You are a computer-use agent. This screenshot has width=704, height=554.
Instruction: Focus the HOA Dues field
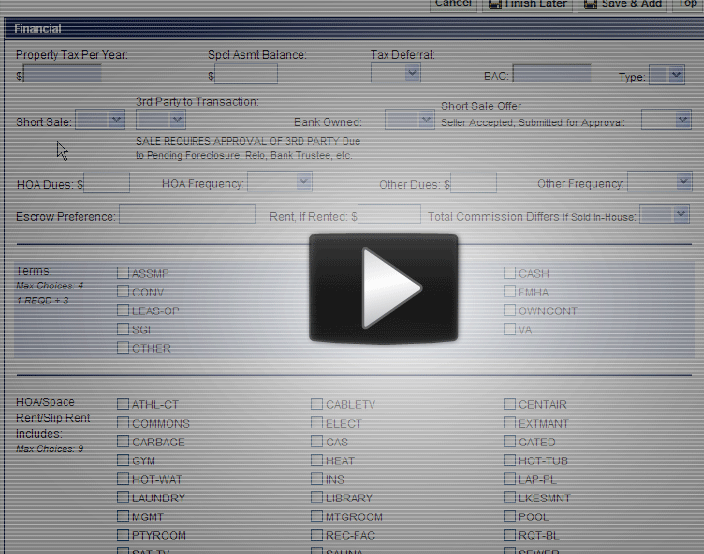coord(106,183)
